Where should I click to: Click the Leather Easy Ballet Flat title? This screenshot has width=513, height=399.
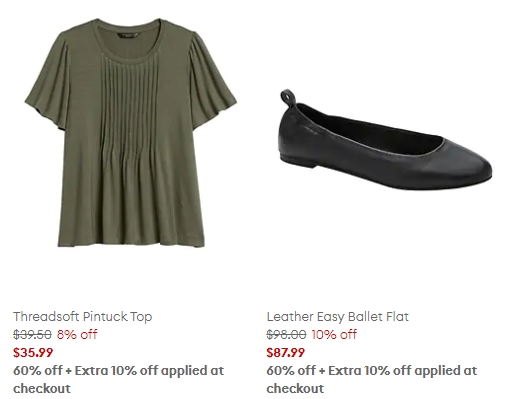coord(338,316)
